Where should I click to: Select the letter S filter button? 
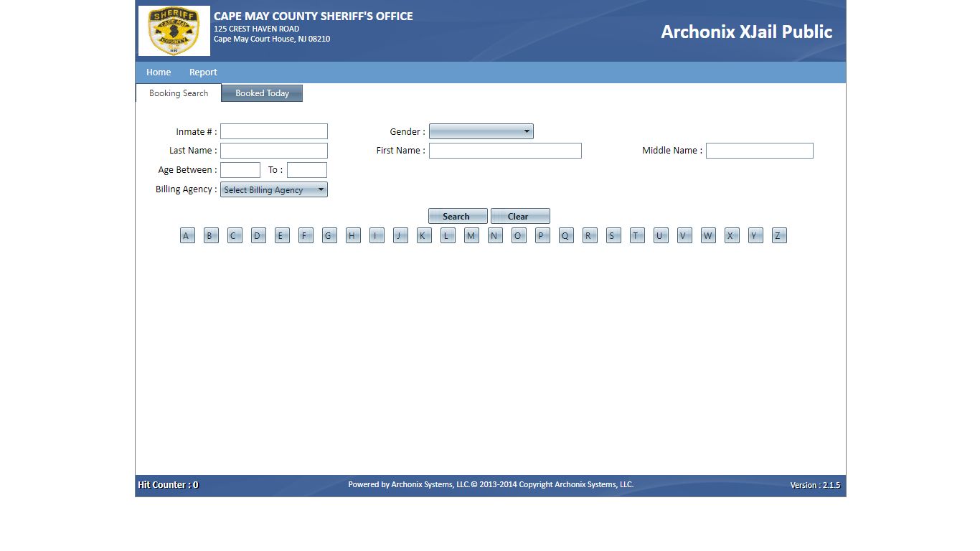coord(613,235)
